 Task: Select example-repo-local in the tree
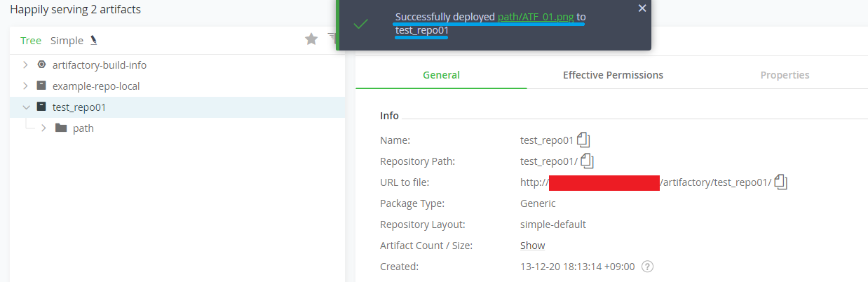96,86
